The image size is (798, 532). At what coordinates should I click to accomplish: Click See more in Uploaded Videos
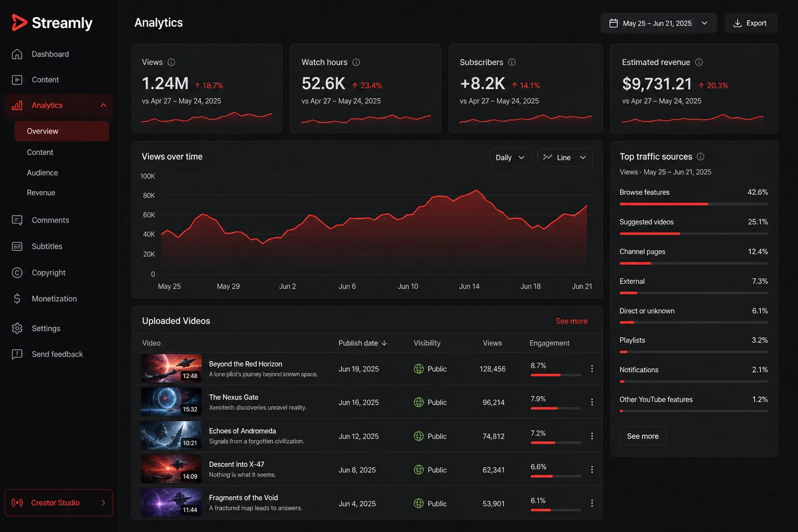571,321
